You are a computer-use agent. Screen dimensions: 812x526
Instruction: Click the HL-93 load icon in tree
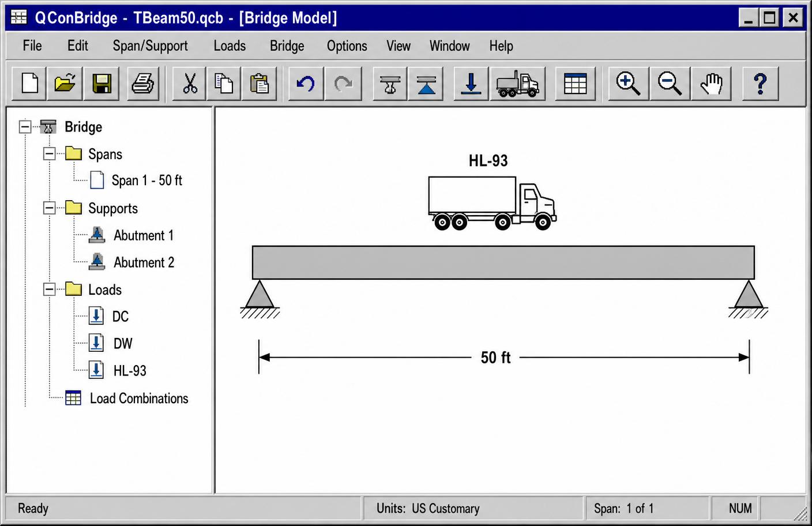96,370
